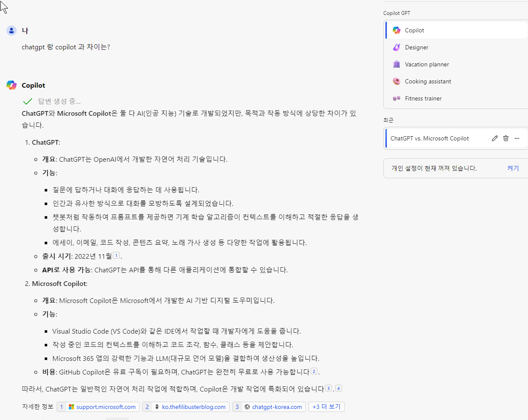Screen dimensions: 528x420
Task: Click the Fitness trainer dumbbell icon
Action: [397, 98]
